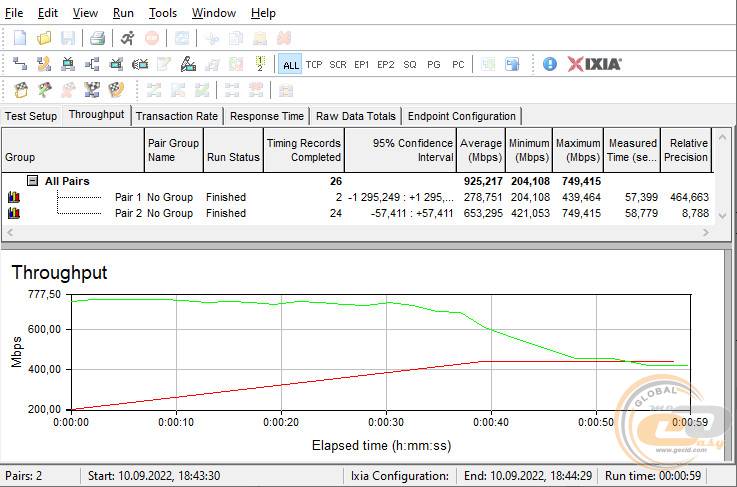
Task: Toggle the PC view filter
Action: (x=458, y=64)
